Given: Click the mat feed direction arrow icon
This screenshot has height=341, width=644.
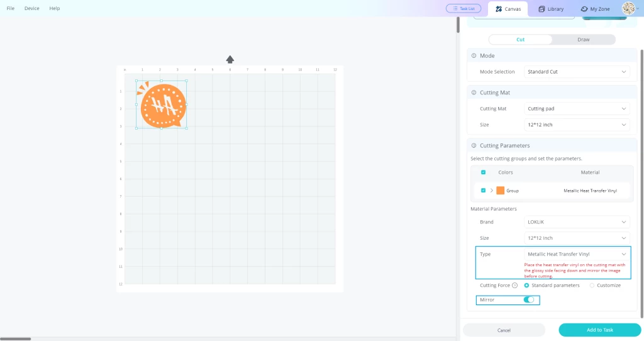Looking at the screenshot, I should [230, 60].
